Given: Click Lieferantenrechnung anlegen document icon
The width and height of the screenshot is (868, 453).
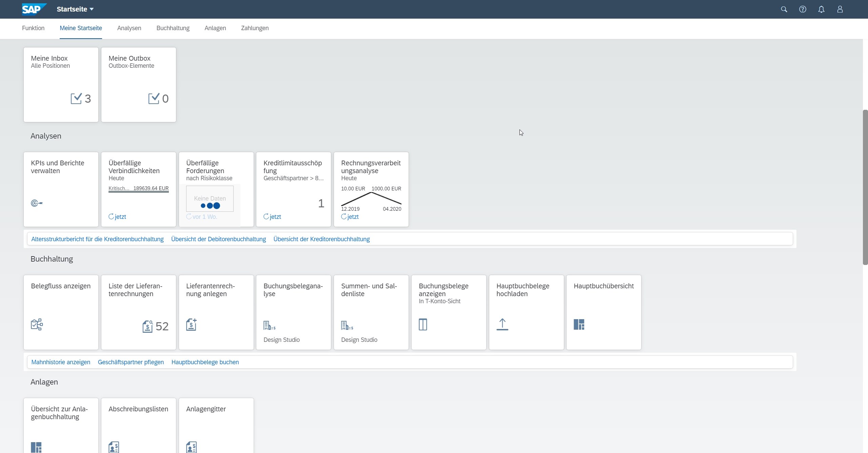Looking at the screenshot, I should (x=191, y=324).
